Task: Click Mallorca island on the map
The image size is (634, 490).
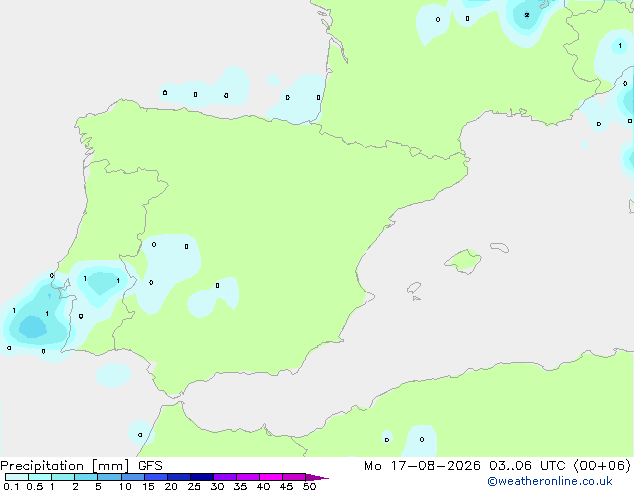Action: click(x=464, y=261)
